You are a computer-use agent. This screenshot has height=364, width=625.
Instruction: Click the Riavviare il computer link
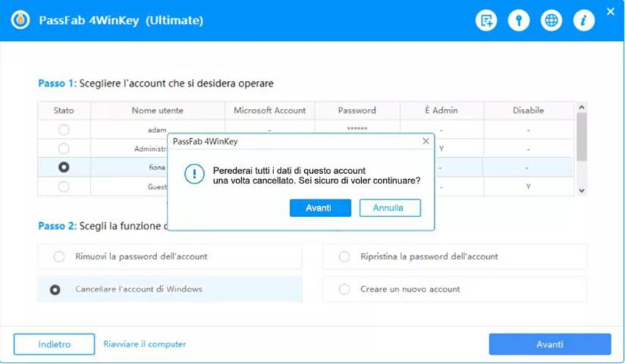click(145, 344)
